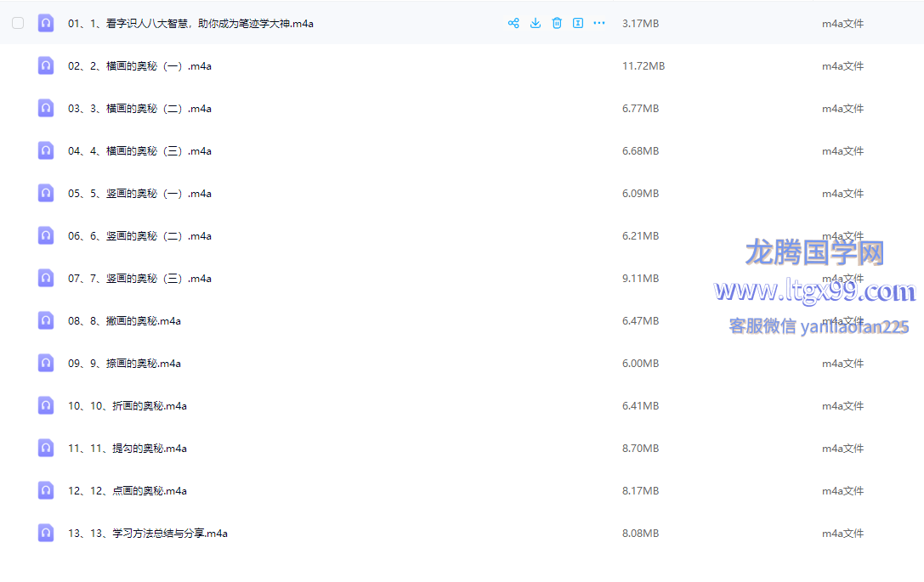Viewport: 924px width, 582px height.
Task: Select file 11 提勾的奥秘.m4a
Action: (128, 449)
